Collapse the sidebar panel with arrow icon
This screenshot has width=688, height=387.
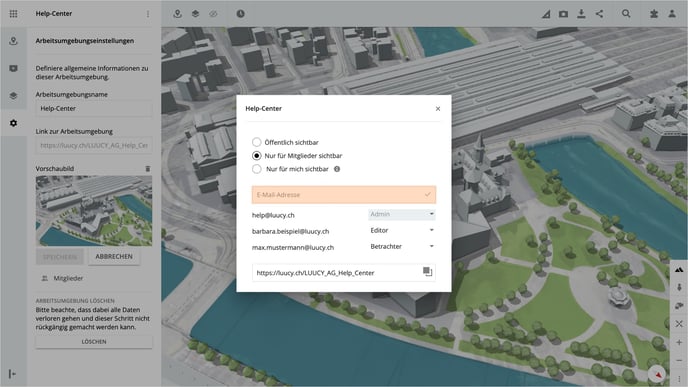12,374
